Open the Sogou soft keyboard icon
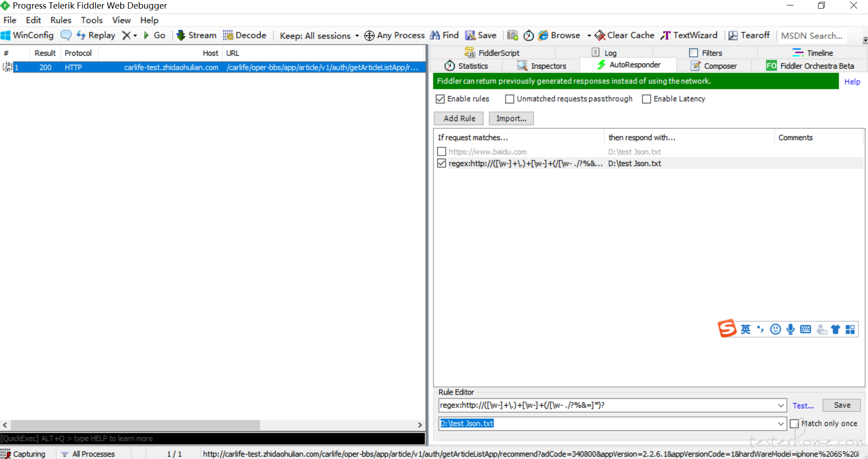 pos(805,329)
